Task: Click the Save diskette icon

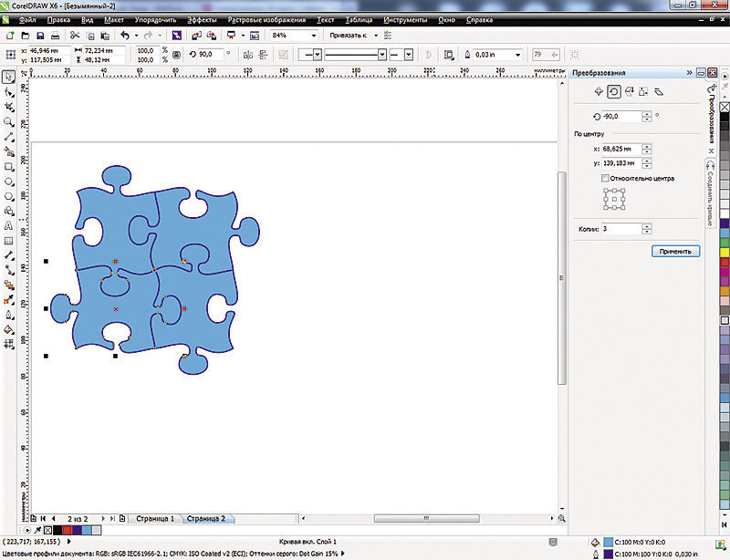Action: 40,36
